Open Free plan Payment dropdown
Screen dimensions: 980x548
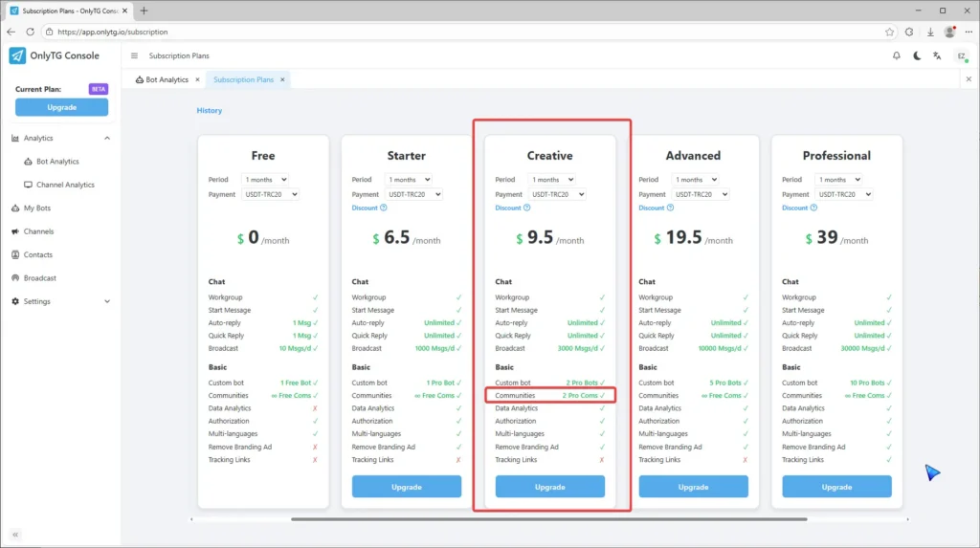coord(270,194)
